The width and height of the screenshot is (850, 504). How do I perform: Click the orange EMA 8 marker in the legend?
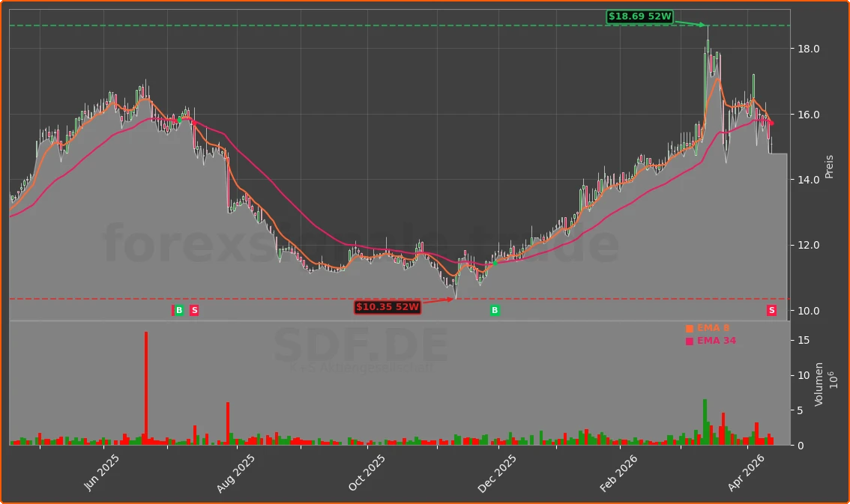[x=688, y=327]
